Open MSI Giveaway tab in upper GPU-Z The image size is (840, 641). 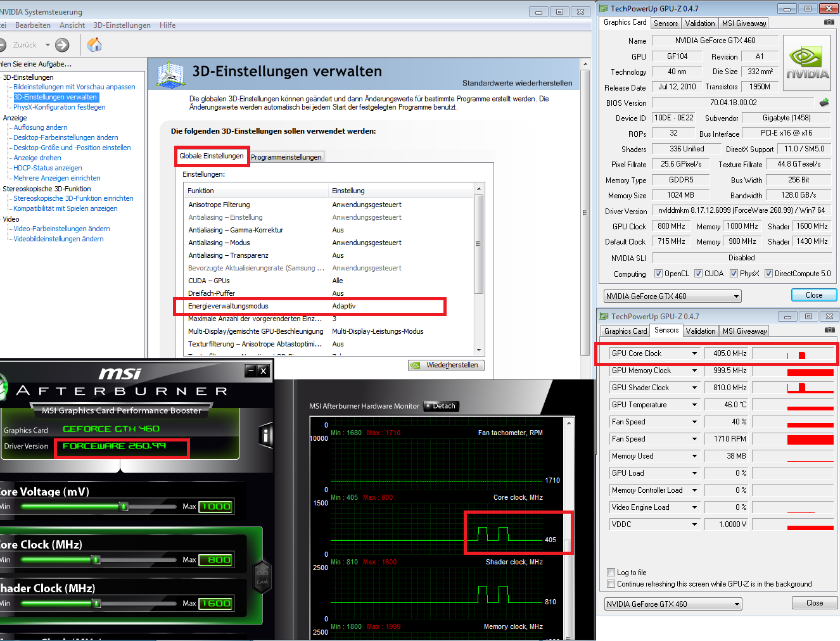tap(744, 23)
